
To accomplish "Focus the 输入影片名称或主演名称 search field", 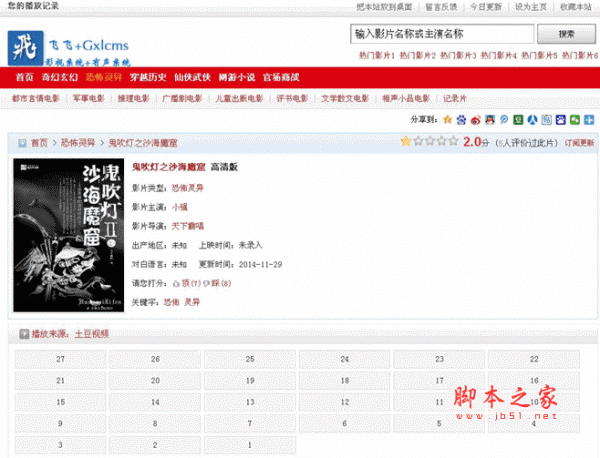I will 442,34.
